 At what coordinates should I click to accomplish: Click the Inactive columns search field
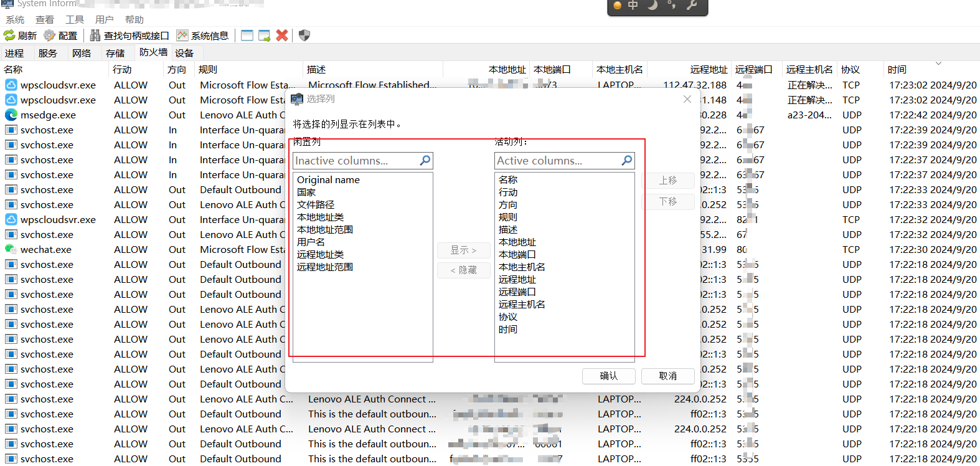pyautogui.click(x=363, y=161)
